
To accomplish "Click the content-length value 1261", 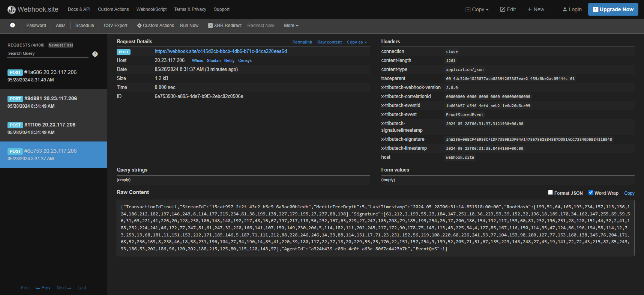I will tap(450, 60).
